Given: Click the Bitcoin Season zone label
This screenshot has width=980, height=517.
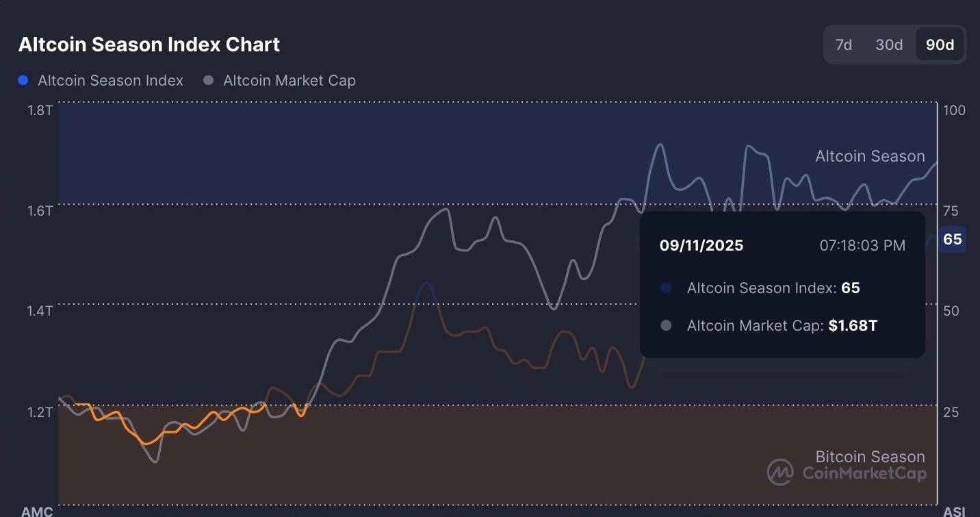Looking at the screenshot, I should point(870,457).
